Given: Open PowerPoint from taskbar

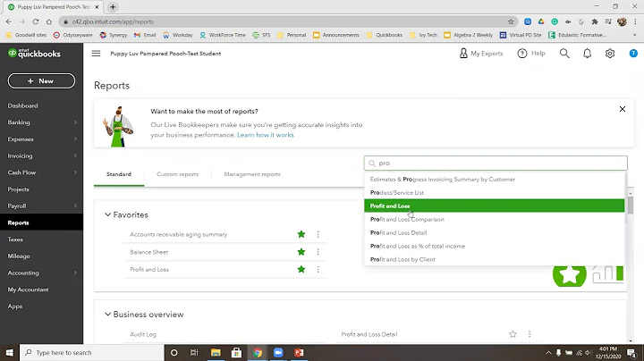Looking at the screenshot, I should (299, 352).
